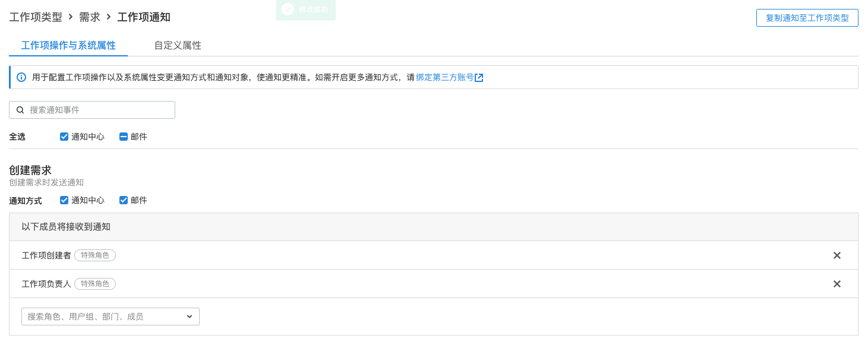This screenshot has height=348, width=868.
Task: Select the 工作项操作与系统属性 tab
Action: click(x=68, y=45)
